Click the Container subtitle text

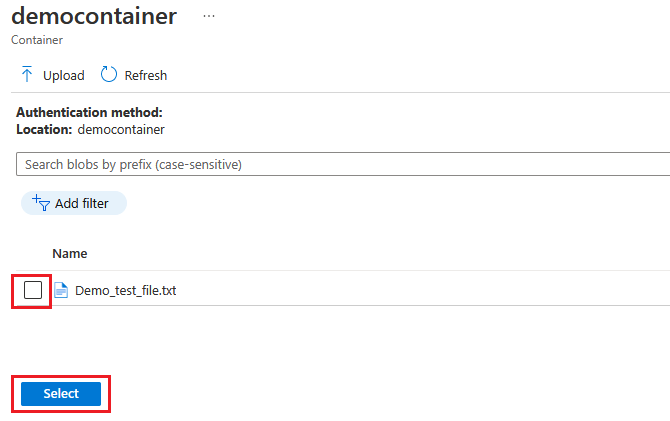(37, 40)
